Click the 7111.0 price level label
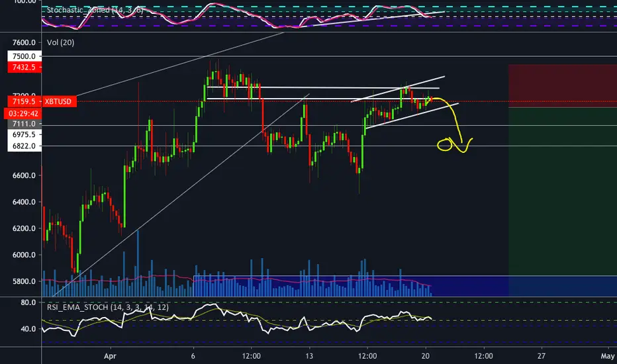Image resolution: width=617 pixels, height=364 pixels. [x=24, y=124]
